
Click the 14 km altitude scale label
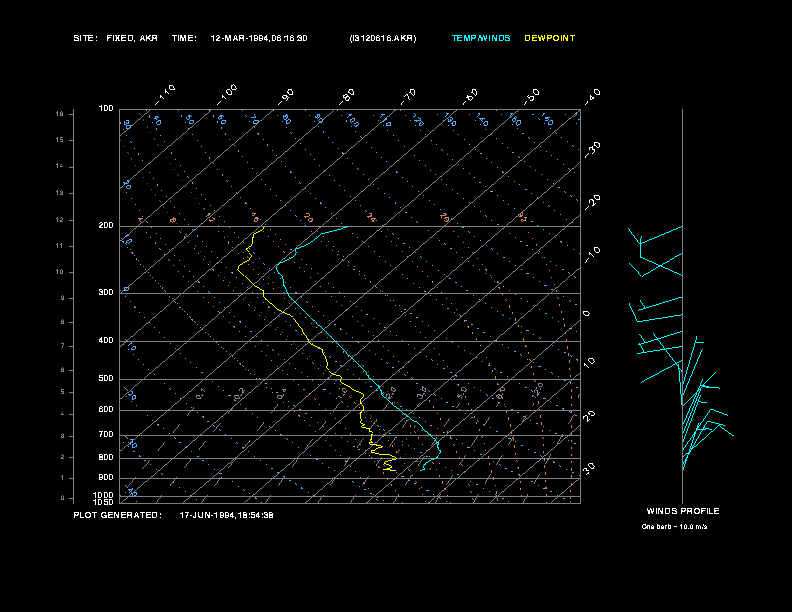coord(60,166)
